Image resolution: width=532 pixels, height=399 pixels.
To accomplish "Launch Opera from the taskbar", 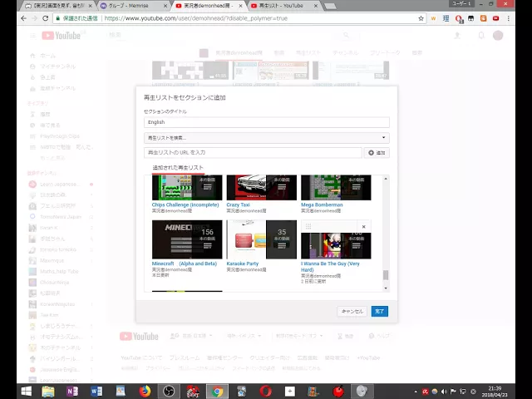I will click(x=266, y=392).
